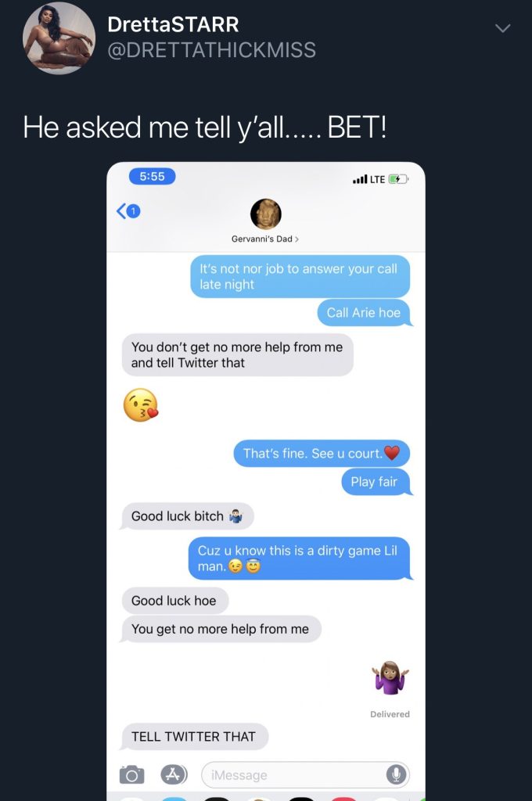Image resolution: width=532 pixels, height=801 pixels.
Task: Tap the Gervanni's Dad contact avatar
Action: [266, 214]
